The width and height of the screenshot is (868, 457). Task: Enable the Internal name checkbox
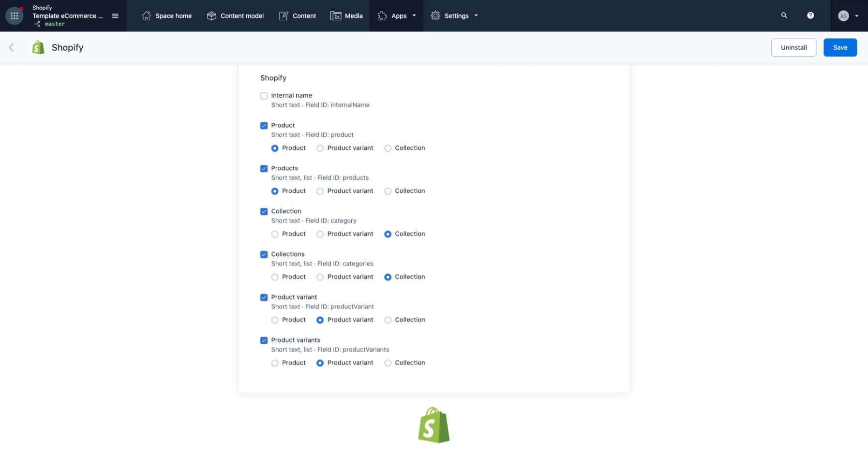pos(264,96)
